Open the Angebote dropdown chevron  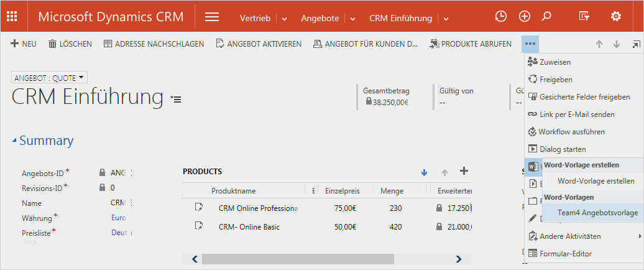tap(352, 19)
